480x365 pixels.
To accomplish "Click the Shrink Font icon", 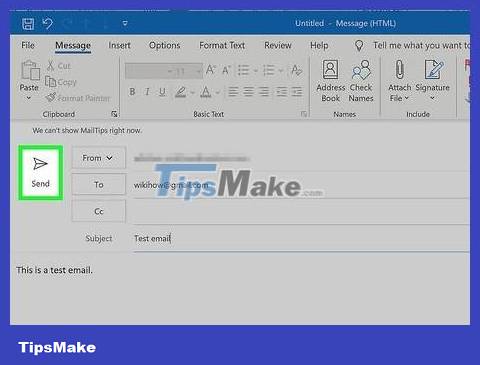I will tap(226, 70).
